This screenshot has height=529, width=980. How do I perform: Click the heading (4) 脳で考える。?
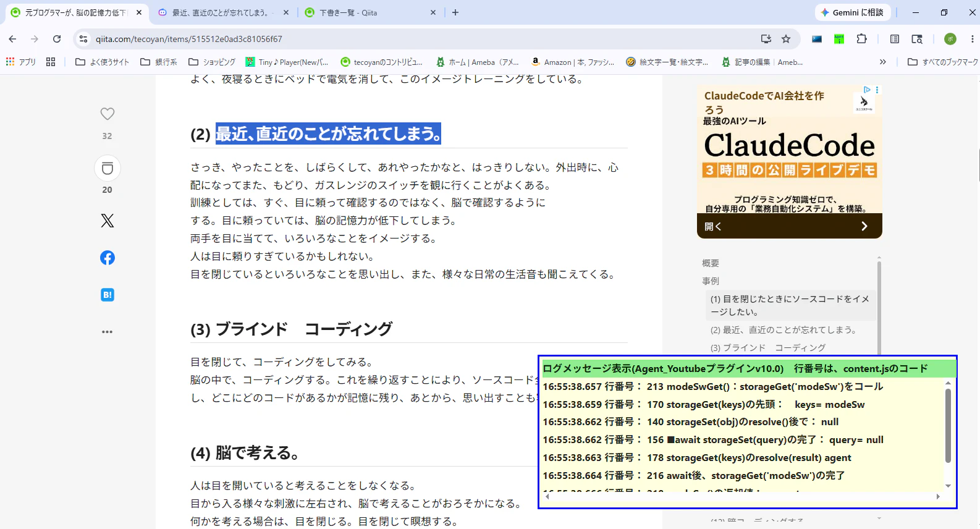click(x=245, y=453)
